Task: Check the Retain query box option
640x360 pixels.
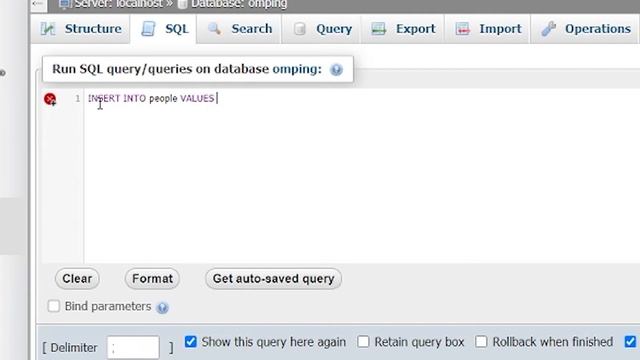Action: (x=363, y=342)
